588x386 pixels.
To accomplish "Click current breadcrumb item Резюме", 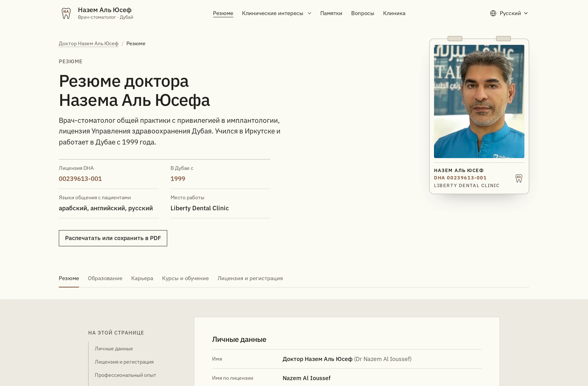I will coord(136,44).
